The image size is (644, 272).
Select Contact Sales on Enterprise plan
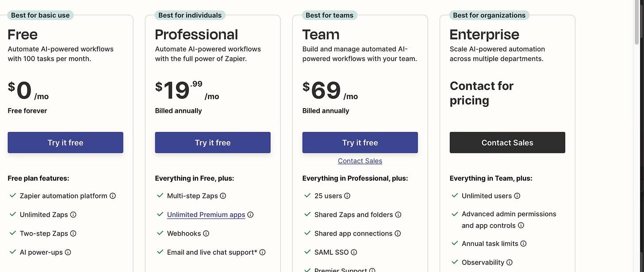[x=507, y=142]
